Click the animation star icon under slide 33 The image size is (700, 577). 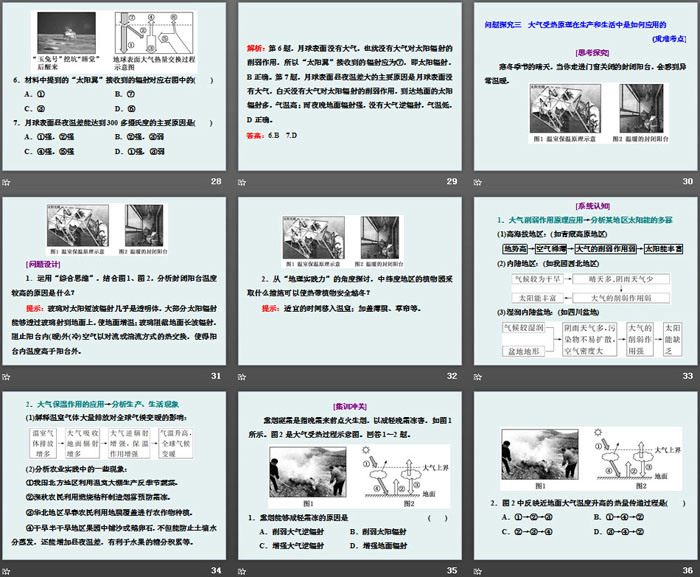(x=476, y=376)
